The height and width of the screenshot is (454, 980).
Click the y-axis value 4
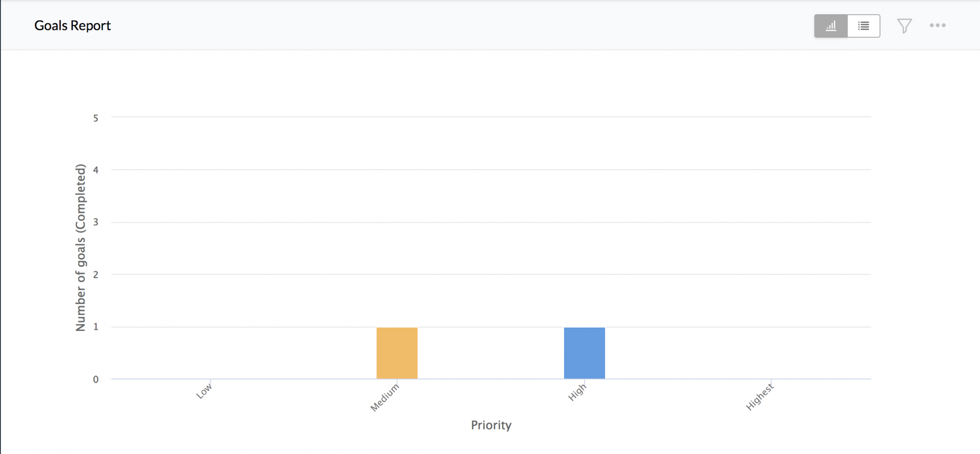[96, 170]
